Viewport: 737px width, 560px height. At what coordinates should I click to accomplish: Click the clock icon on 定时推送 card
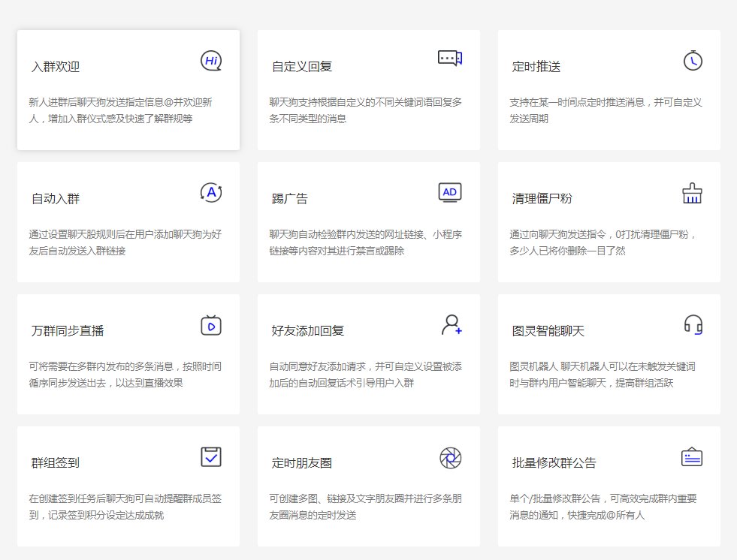click(691, 59)
